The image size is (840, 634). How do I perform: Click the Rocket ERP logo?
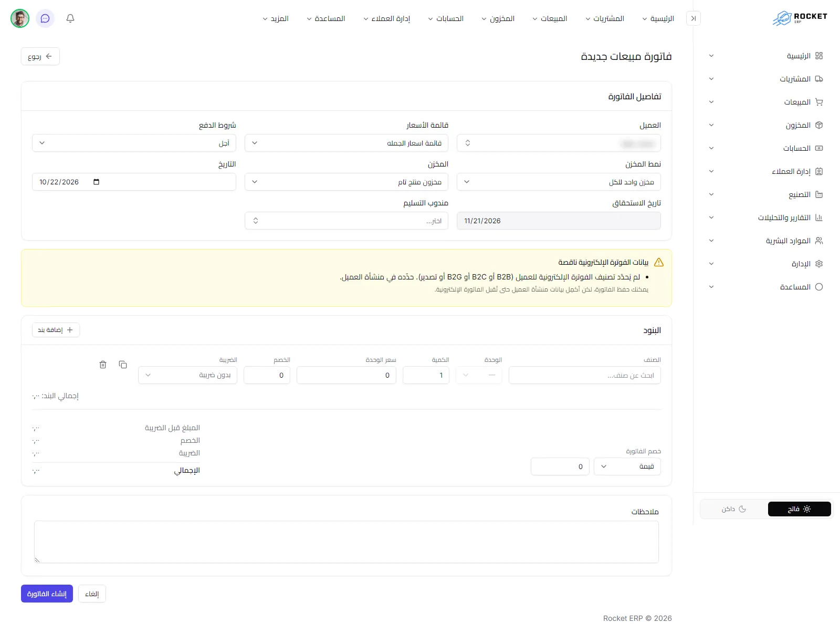click(x=800, y=18)
